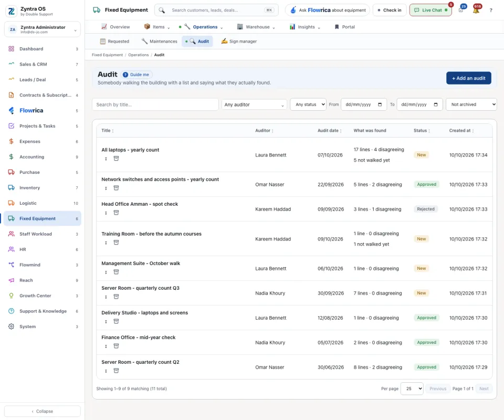The height and width of the screenshot is (420, 504).
Task: Open the Portal tab
Action: pos(344,27)
